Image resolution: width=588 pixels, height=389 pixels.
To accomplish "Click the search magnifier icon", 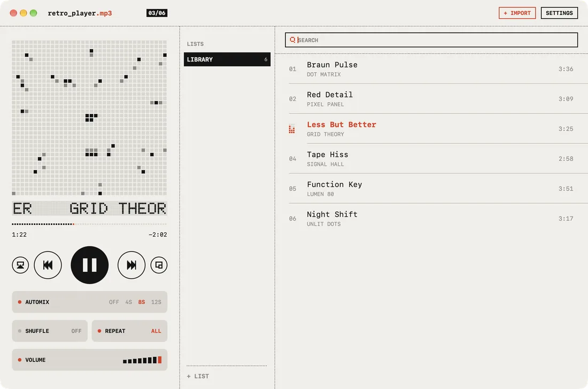I will pyautogui.click(x=292, y=40).
